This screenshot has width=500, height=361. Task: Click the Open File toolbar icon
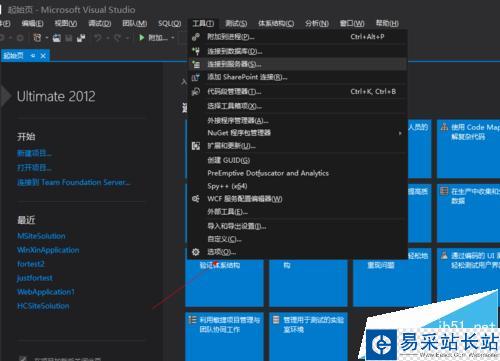pyautogui.click(x=57, y=38)
